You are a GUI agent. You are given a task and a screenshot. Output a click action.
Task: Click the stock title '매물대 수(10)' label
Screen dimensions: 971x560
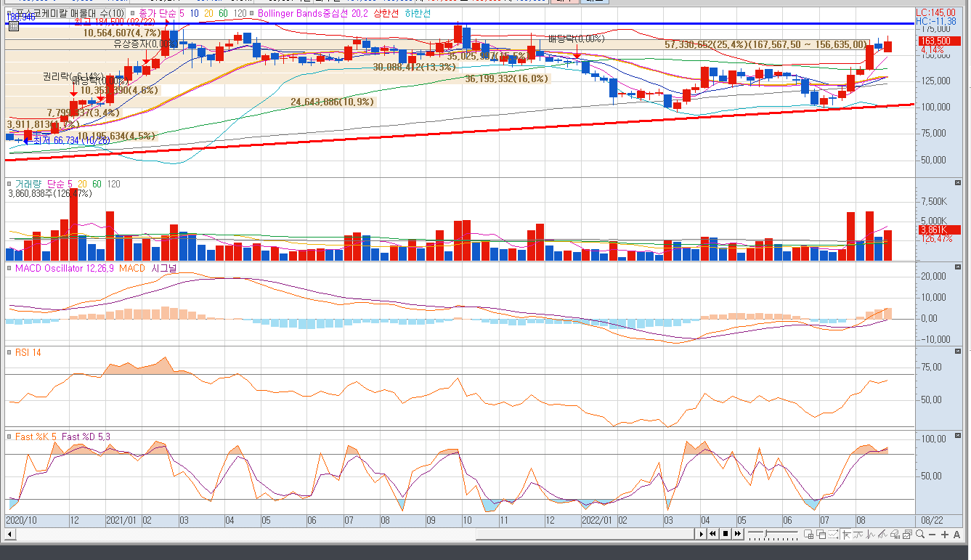pyautogui.click(x=97, y=13)
